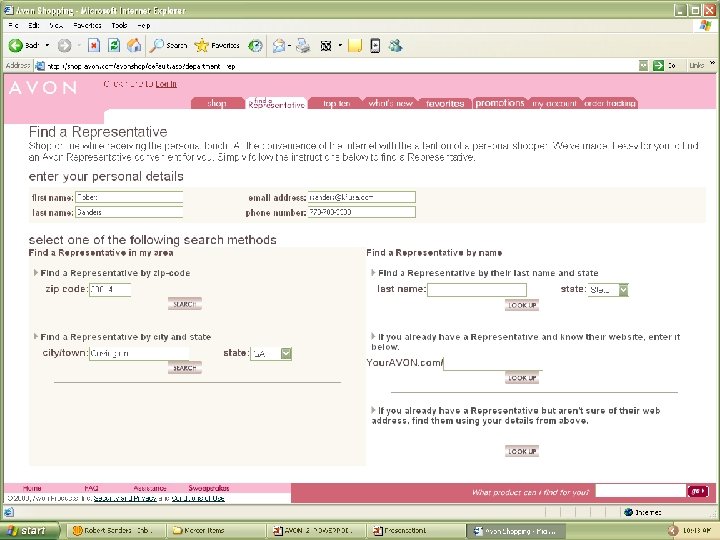This screenshot has width=720, height=540.
Task: Click the YourAVON.com website field
Action: click(493, 363)
